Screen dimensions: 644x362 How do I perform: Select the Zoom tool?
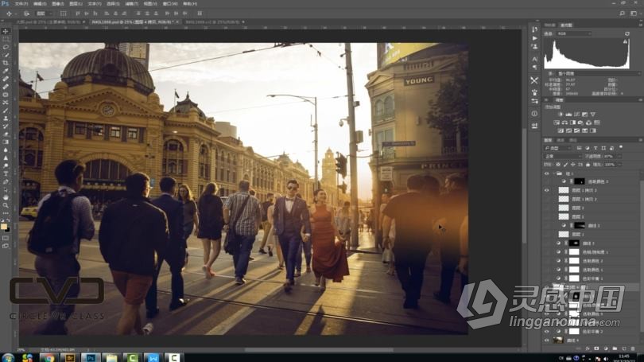click(x=6, y=205)
